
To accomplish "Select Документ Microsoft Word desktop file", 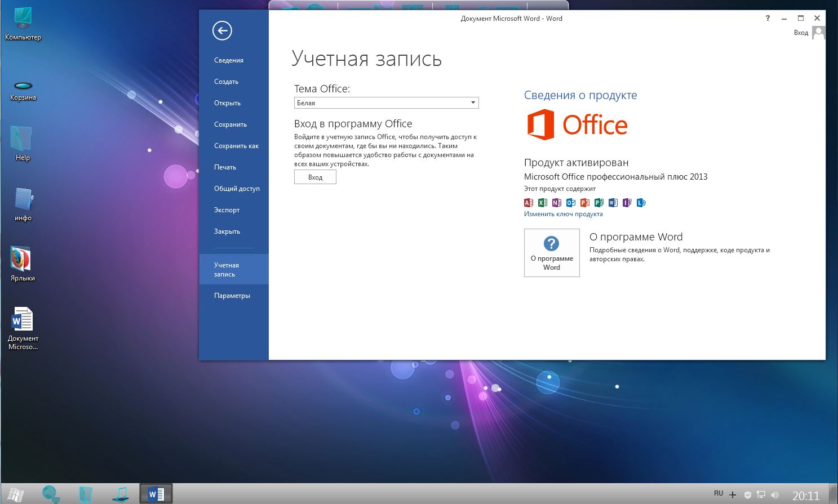I will coord(23,328).
